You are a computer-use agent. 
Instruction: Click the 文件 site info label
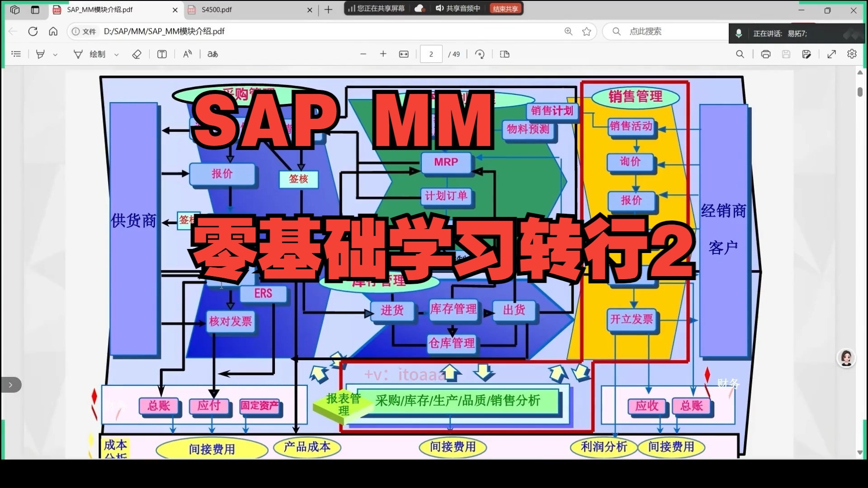(x=85, y=31)
